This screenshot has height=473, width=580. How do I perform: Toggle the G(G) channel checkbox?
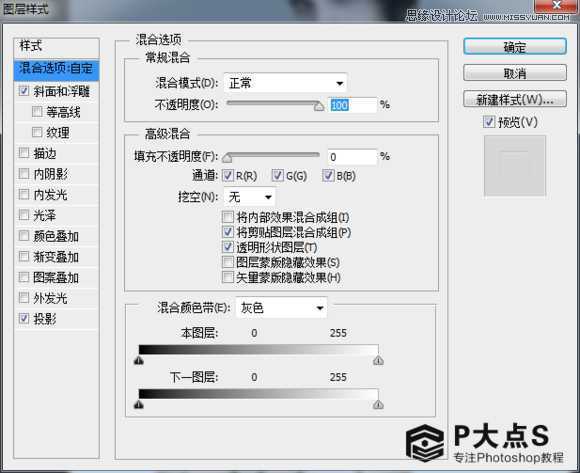pyautogui.click(x=278, y=175)
